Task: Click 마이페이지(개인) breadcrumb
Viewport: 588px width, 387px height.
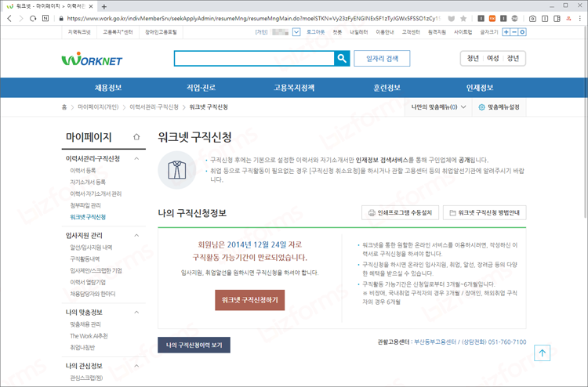Action: pos(98,107)
